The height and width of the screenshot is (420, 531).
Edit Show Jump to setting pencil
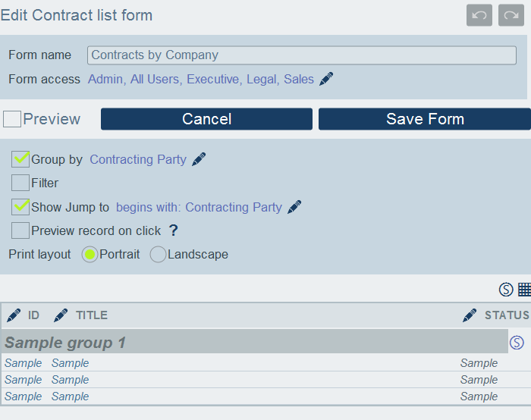coord(294,207)
